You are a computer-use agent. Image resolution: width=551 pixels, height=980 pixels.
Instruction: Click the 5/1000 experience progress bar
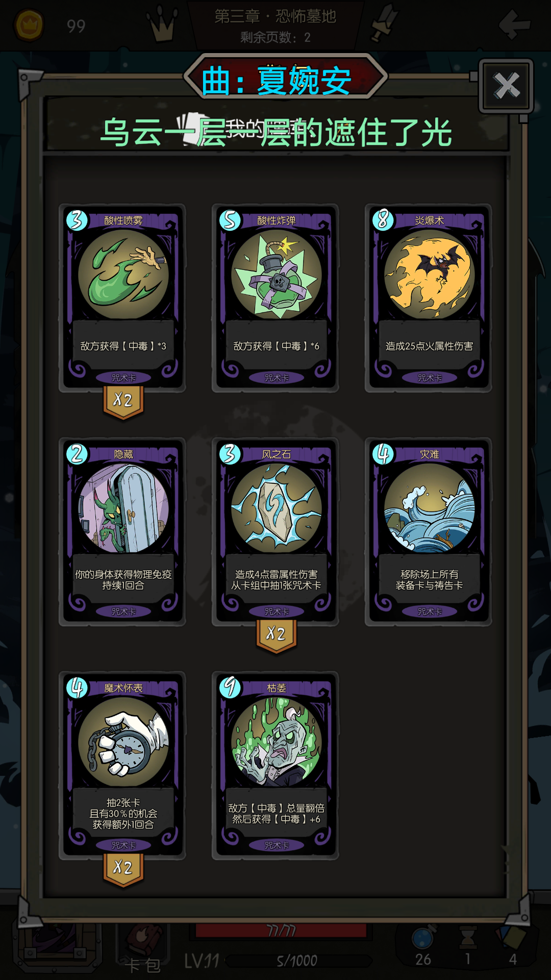298,961
